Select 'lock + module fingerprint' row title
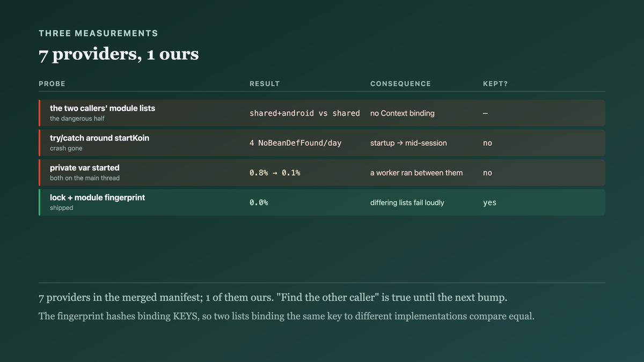The height and width of the screenshot is (362, 644). tap(98, 197)
